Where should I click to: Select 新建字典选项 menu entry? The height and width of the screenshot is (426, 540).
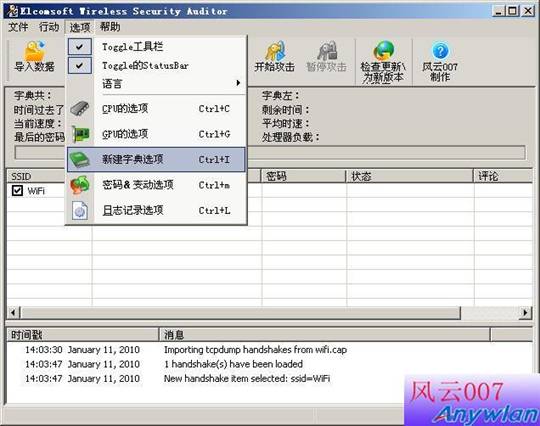click(x=156, y=159)
